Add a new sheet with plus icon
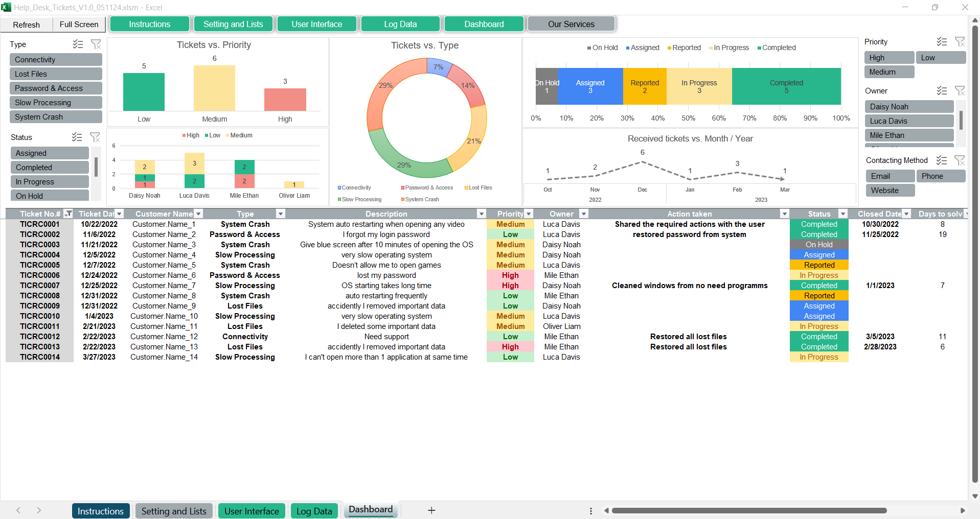Image resolution: width=980 pixels, height=519 pixels. pos(431,510)
